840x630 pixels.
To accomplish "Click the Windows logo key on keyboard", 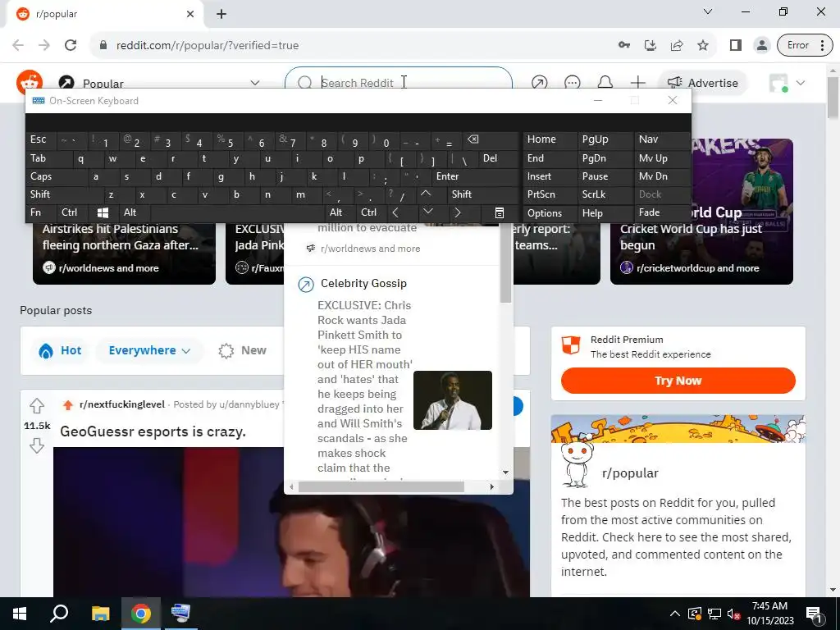I will 103,212.
